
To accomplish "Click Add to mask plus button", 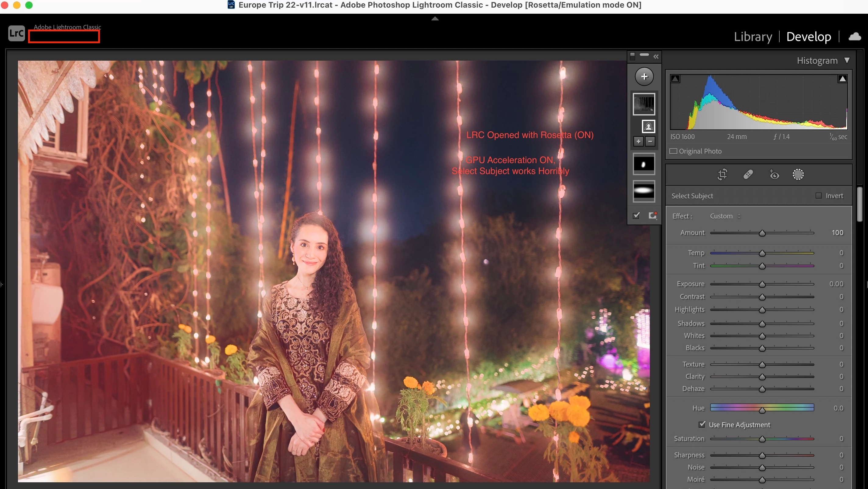I will click(x=638, y=142).
